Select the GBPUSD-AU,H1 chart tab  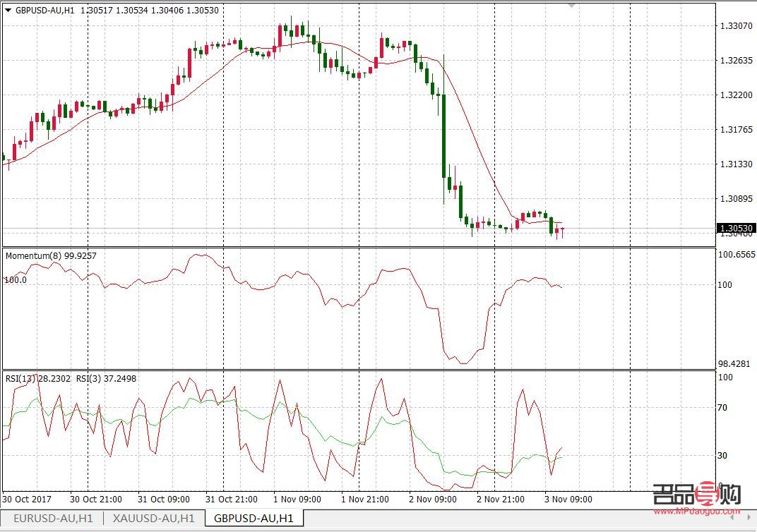click(256, 517)
